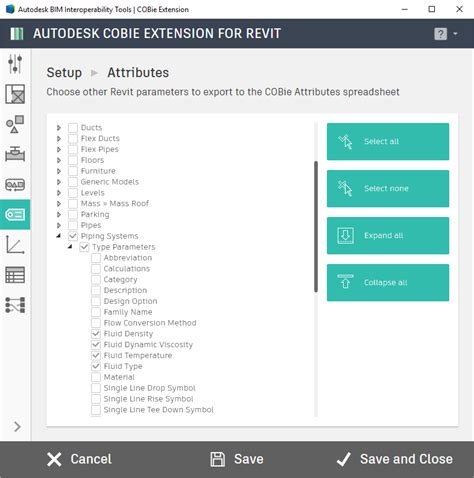Open the Schedules table icon in sidebar
The image size is (474, 478).
[x=15, y=275]
